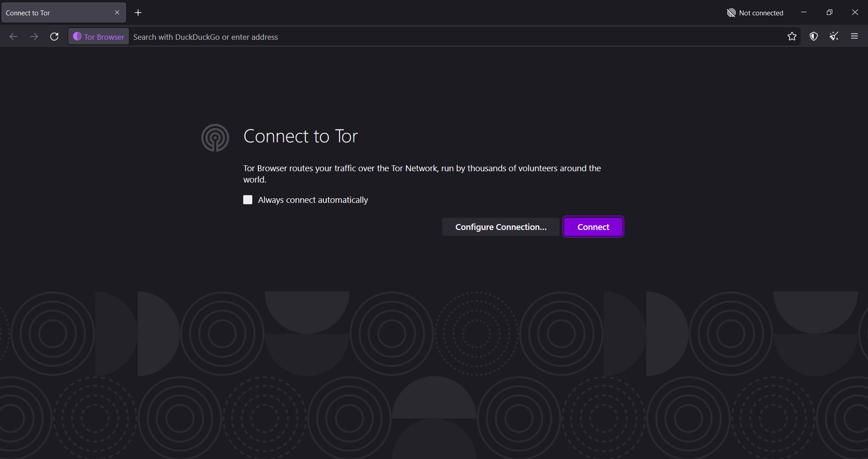The width and height of the screenshot is (868, 459).
Task: Enable Always connect automatically checkbox
Action: tap(248, 200)
